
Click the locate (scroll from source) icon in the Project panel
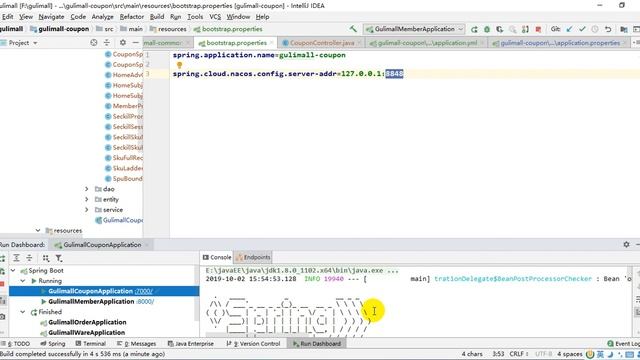[x=93, y=42]
